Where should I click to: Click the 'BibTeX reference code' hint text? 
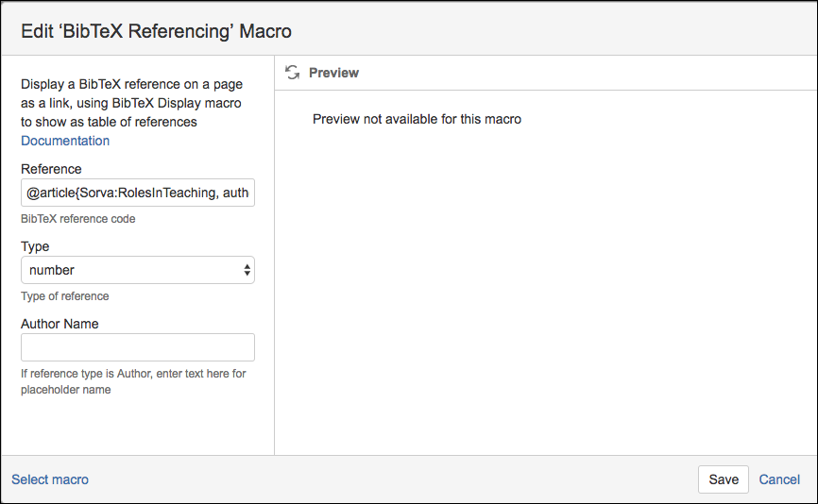pos(77,219)
